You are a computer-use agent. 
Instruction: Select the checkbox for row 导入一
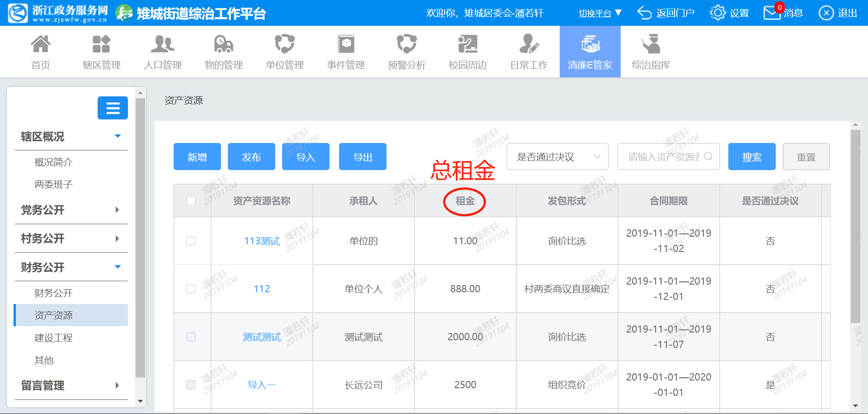pos(191,385)
